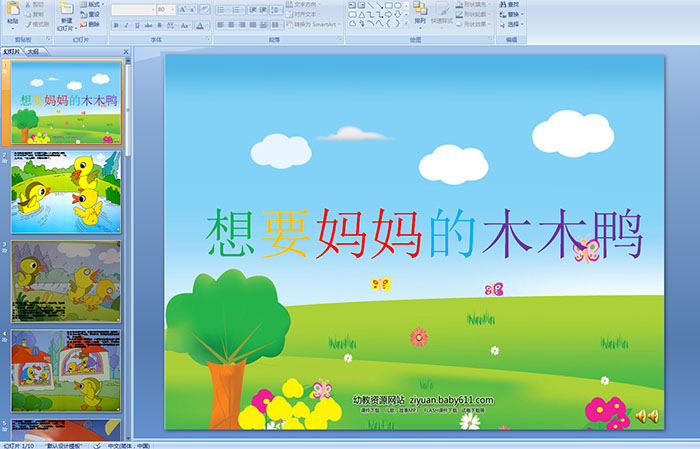Select the straight Line shape
The height and width of the screenshot is (449, 700).
pos(371,5)
